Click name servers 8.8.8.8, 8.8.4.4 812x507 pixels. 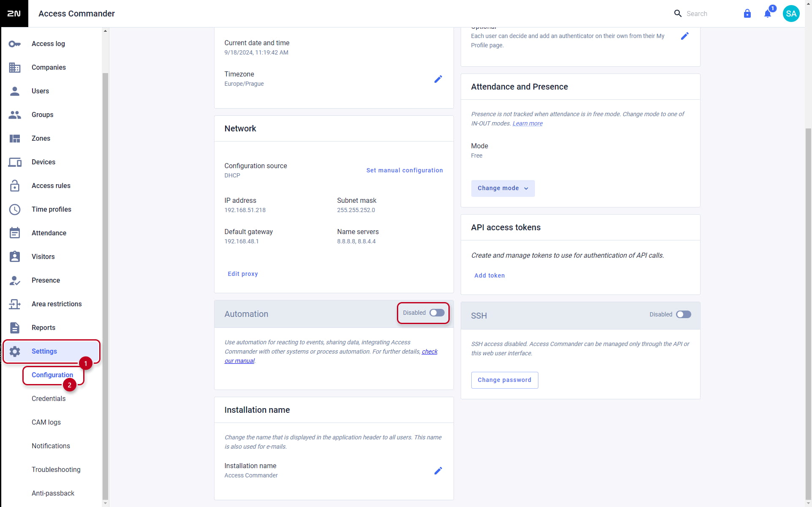356,241
